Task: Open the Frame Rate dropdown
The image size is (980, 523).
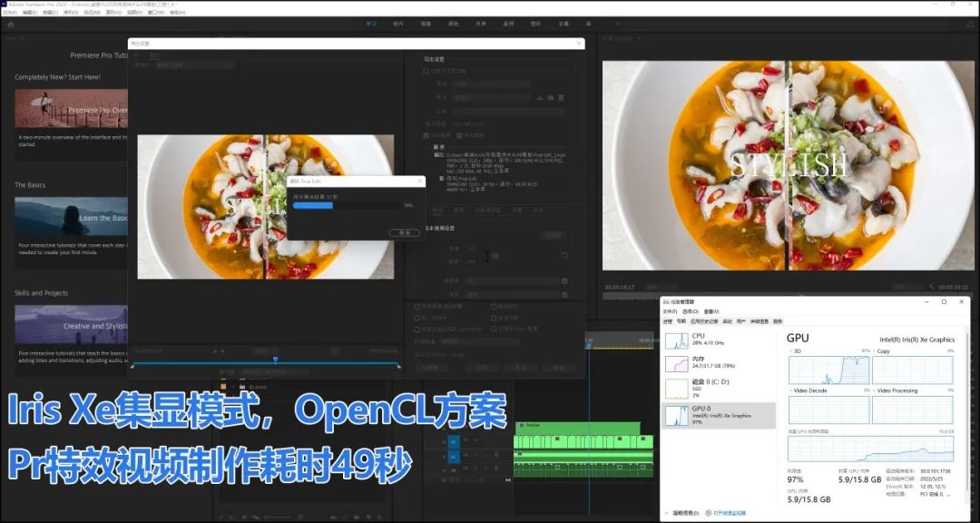Action: coord(512,281)
